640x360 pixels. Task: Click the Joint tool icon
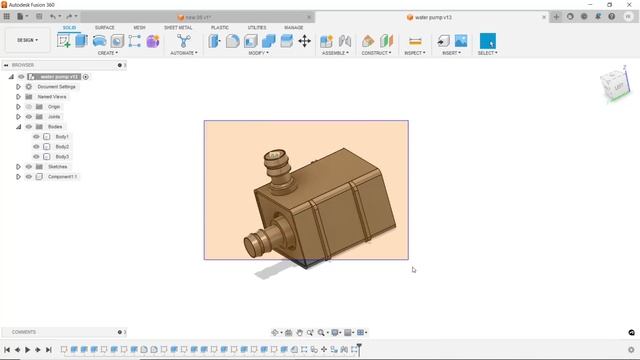click(x=344, y=41)
